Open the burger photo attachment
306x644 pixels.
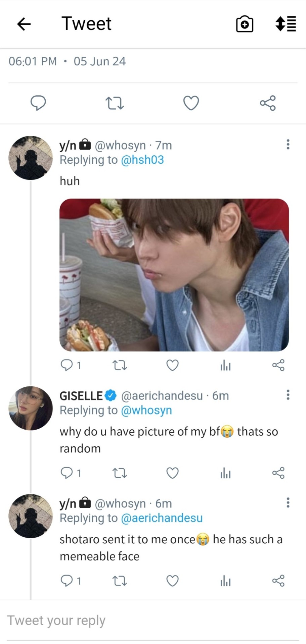174,275
